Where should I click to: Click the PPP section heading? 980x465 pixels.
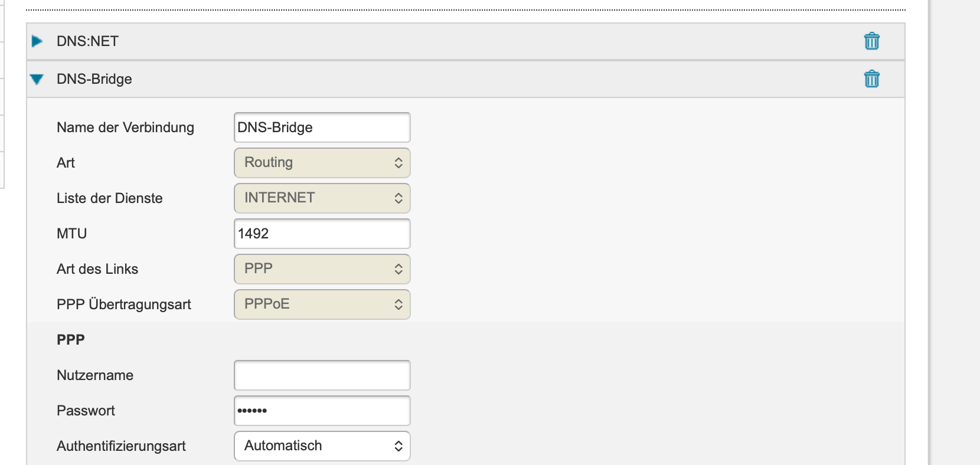(71, 340)
